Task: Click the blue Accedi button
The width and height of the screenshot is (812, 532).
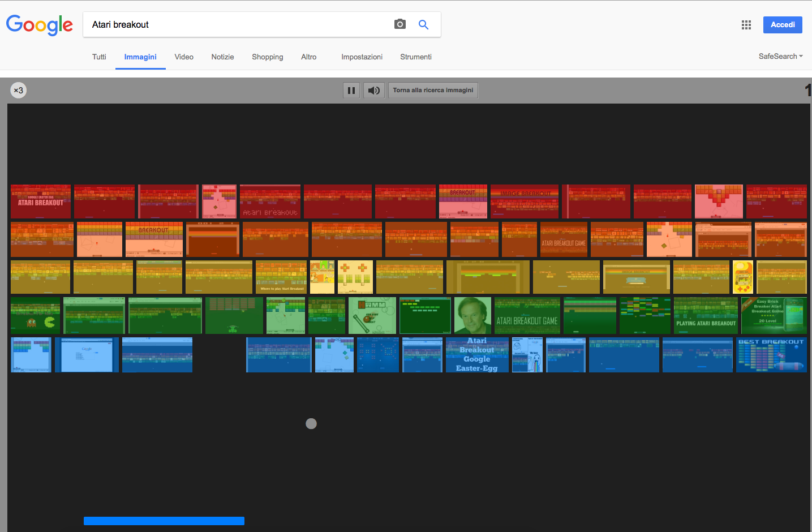Action: coord(783,25)
